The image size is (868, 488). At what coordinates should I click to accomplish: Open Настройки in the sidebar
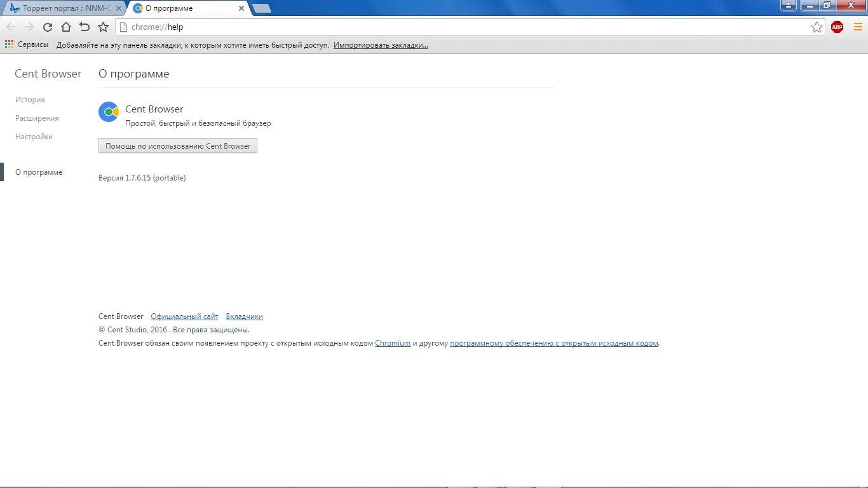[x=34, y=137]
